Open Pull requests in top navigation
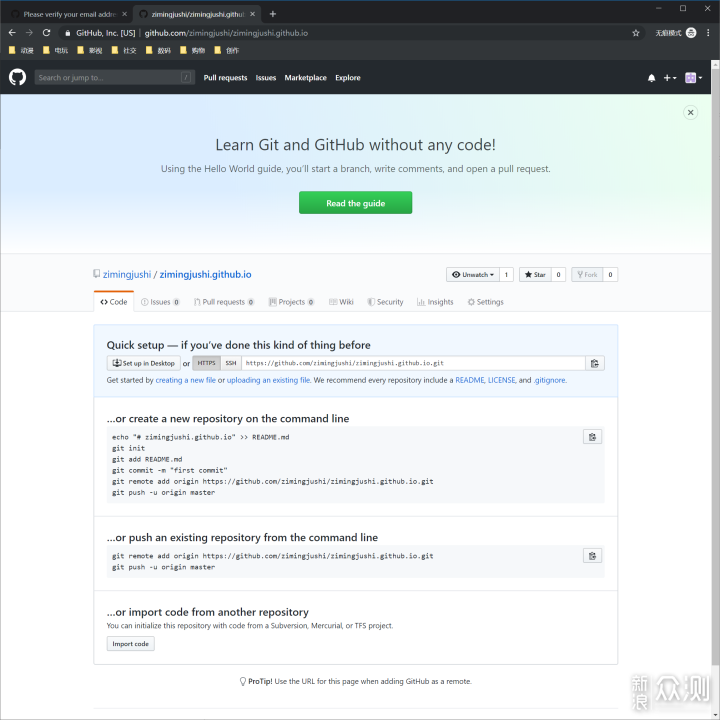The image size is (720, 720). [225, 78]
